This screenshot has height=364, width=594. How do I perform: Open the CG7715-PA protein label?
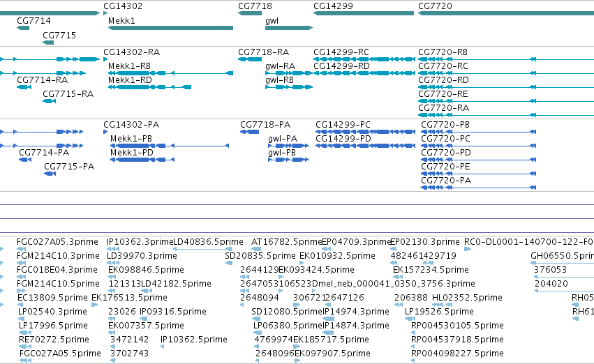(69, 167)
